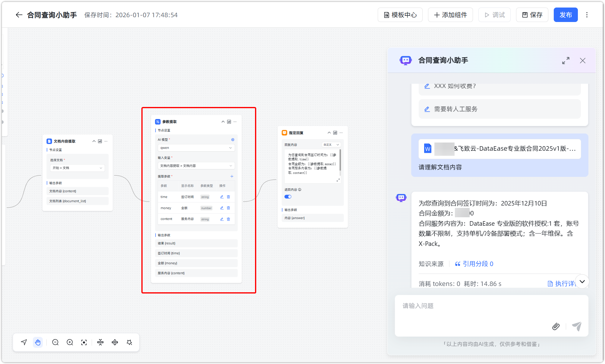Click the auto-layout star icon in bottom toolbar

point(129,342)
